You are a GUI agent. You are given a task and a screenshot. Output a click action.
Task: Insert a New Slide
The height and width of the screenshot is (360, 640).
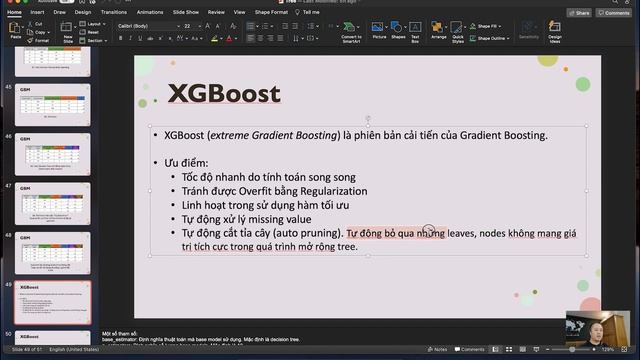tap(66, 28)
